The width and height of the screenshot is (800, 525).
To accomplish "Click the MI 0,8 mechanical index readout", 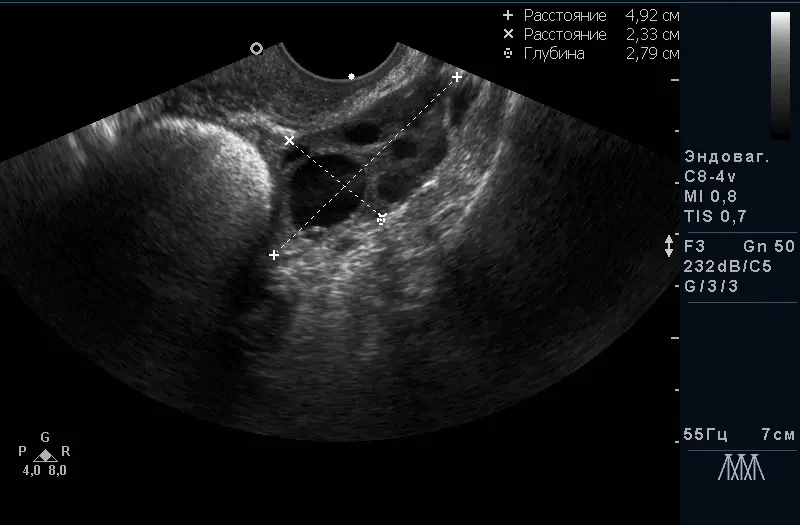I will [710, 197].
